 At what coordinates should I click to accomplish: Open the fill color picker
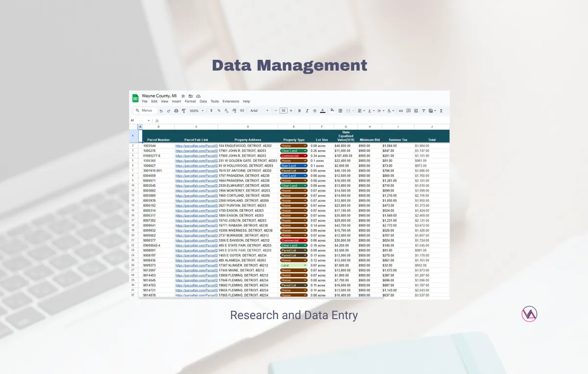[332, 110]
